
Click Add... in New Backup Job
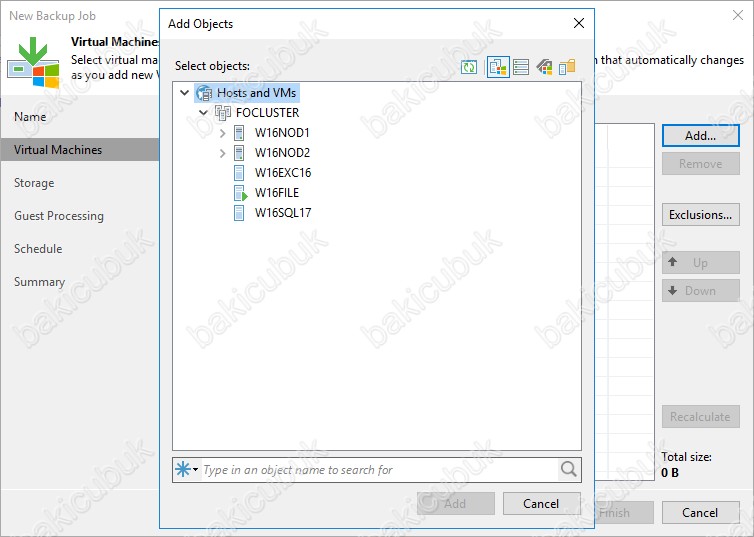701,136
